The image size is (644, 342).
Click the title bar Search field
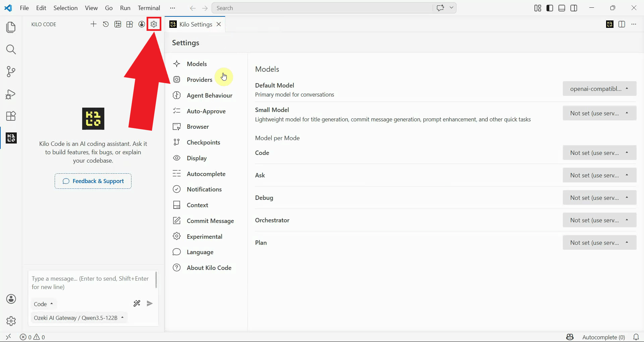tap(322, 8)
